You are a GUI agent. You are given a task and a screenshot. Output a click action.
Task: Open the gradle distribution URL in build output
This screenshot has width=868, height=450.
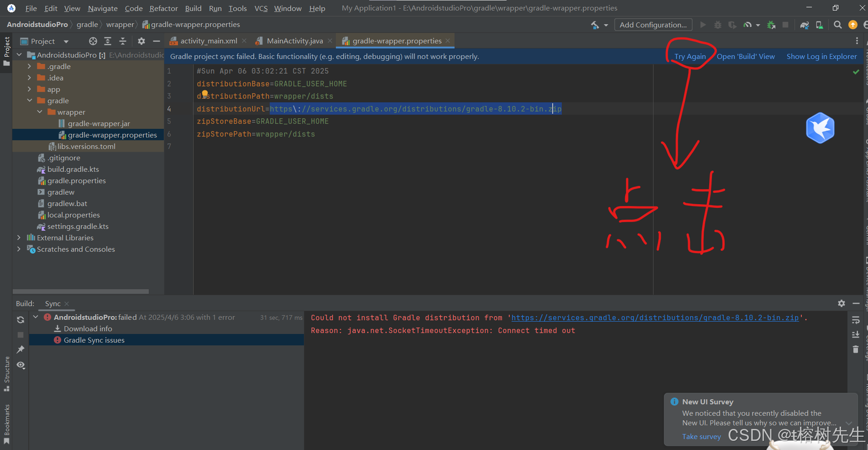[655, 318]
